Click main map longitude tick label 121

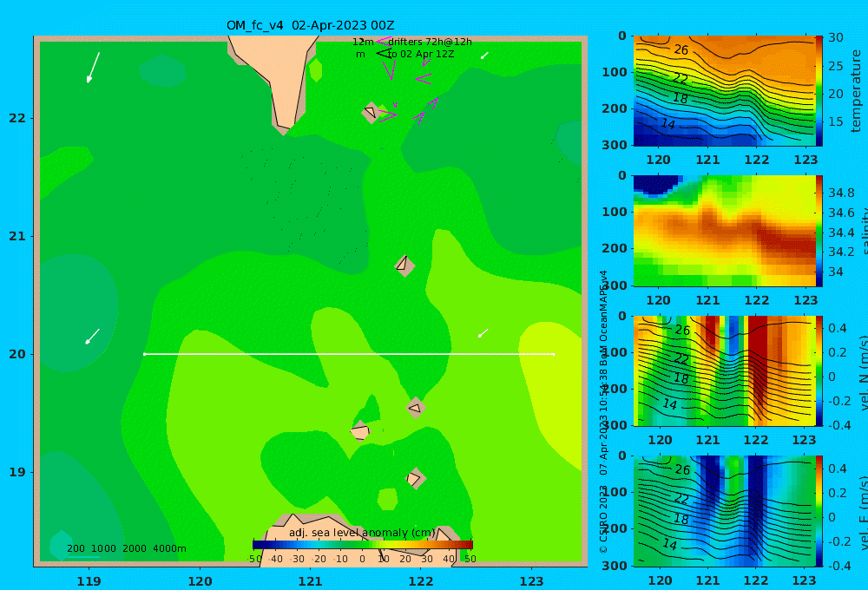coord(310,581)
